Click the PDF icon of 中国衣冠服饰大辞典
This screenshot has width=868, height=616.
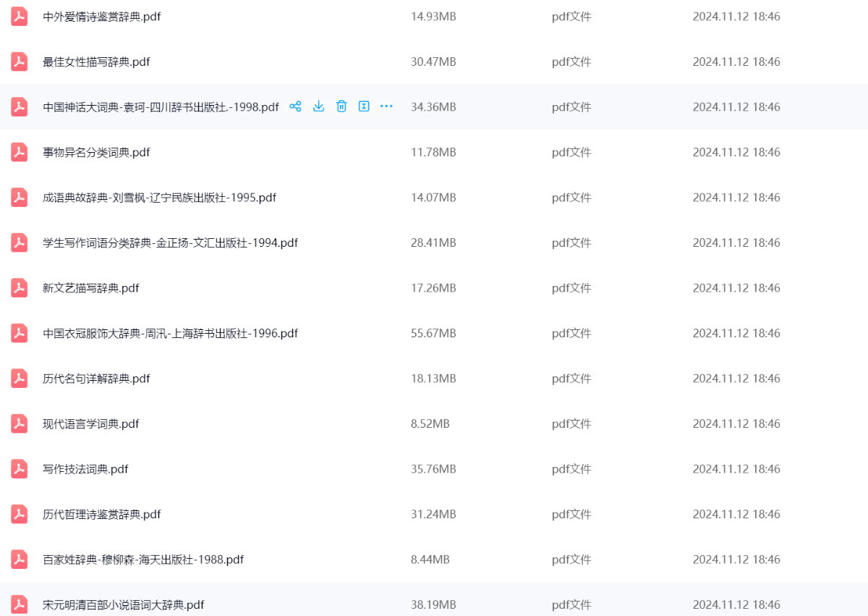pos(19,333)
